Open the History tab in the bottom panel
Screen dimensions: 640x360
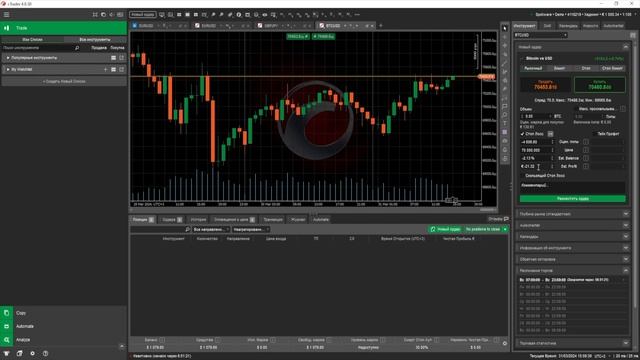[198, 220]
